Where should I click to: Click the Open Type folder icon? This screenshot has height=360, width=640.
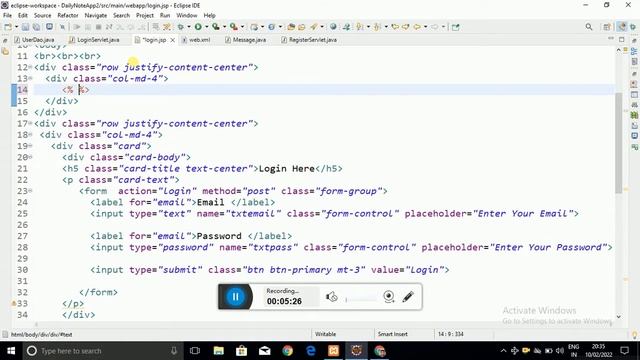(x=291, y=27)
